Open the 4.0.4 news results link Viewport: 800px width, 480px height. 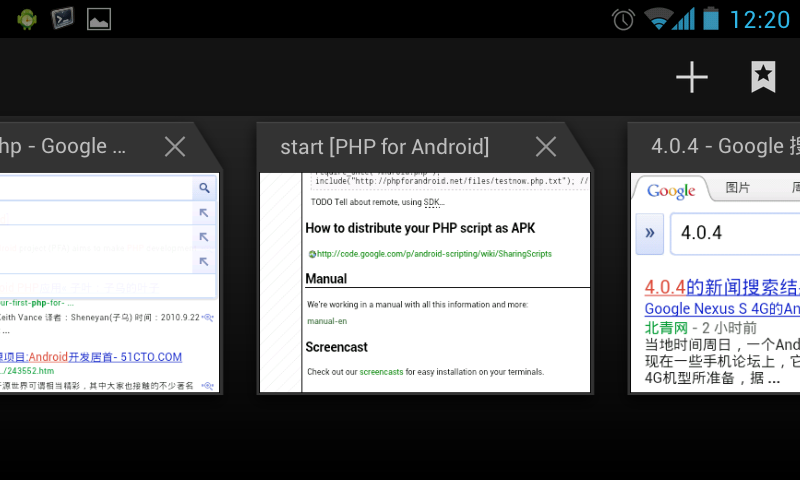(x=722, y=287)
